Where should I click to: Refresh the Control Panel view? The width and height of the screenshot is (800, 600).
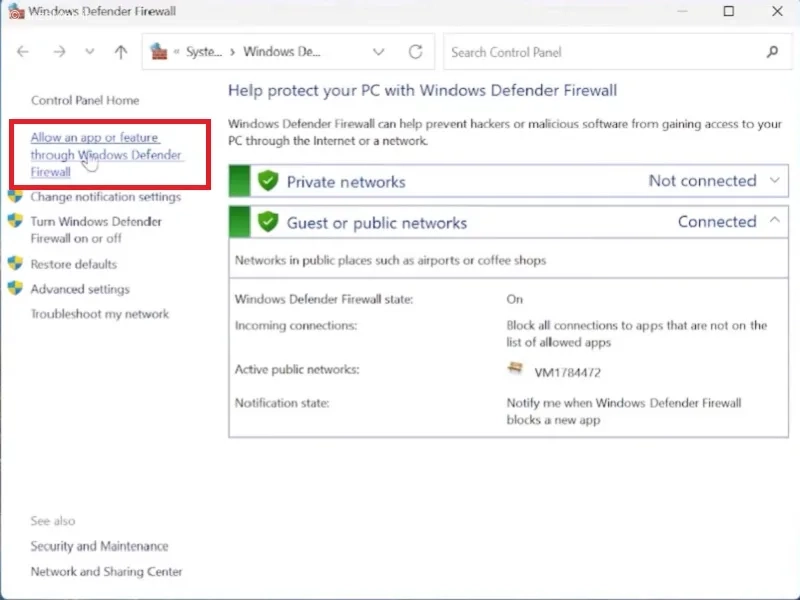click(415, 52)
